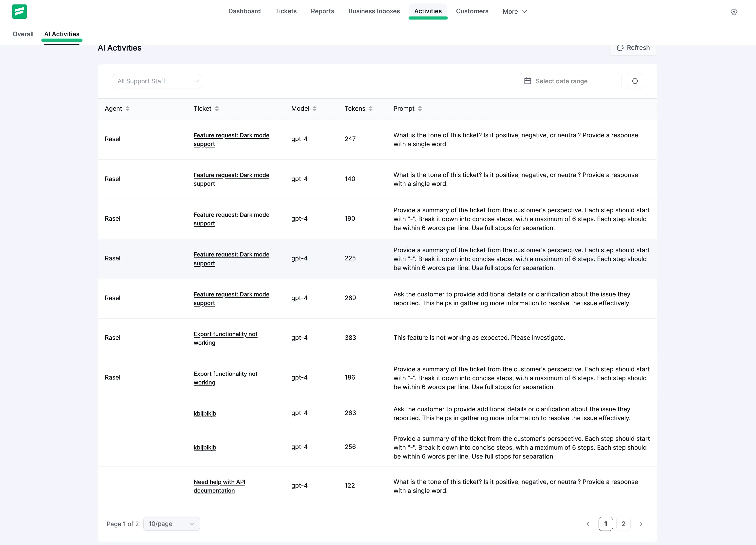Open the Need help with API documentation ticket

[x=219, y=486]
